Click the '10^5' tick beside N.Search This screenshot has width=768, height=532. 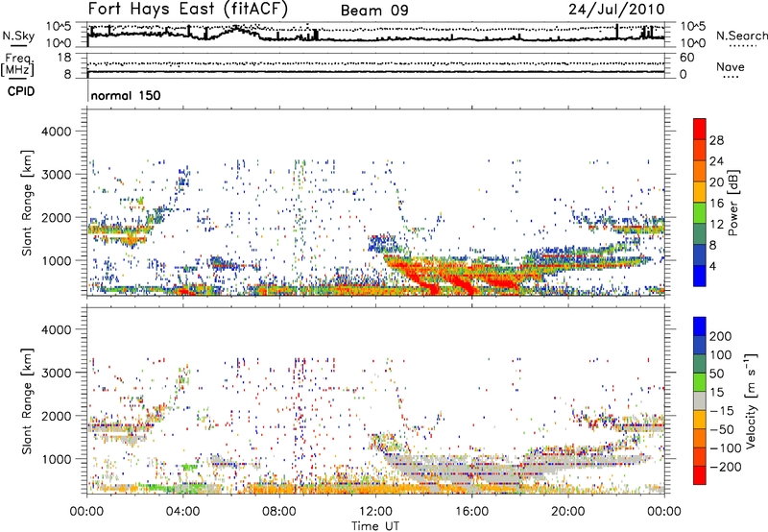(692, 26)
